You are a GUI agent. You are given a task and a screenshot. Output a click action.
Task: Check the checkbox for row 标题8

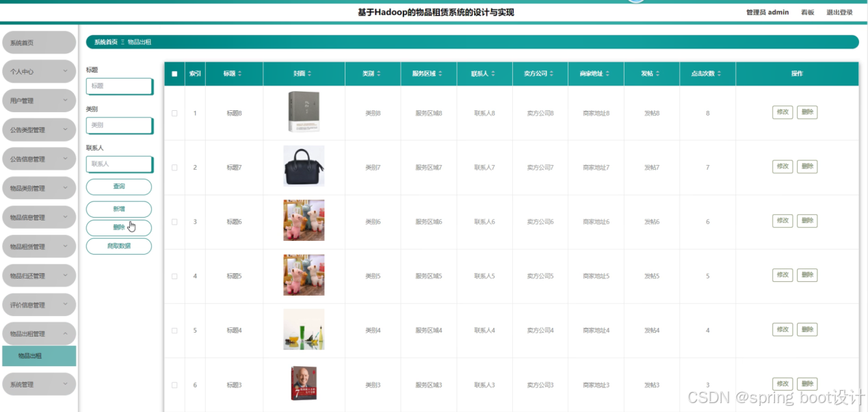[x=174, y=113]
